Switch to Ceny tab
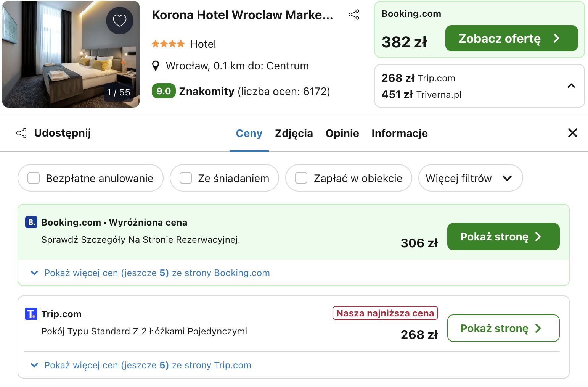The height and width of the screenshot is (387, 588). point(249,134)
